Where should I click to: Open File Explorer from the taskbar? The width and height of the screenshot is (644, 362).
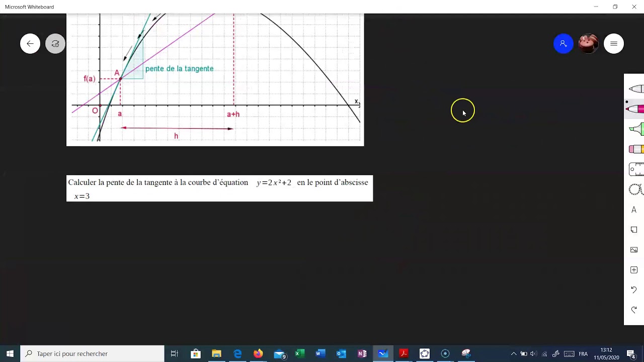(x=216, y=353)
